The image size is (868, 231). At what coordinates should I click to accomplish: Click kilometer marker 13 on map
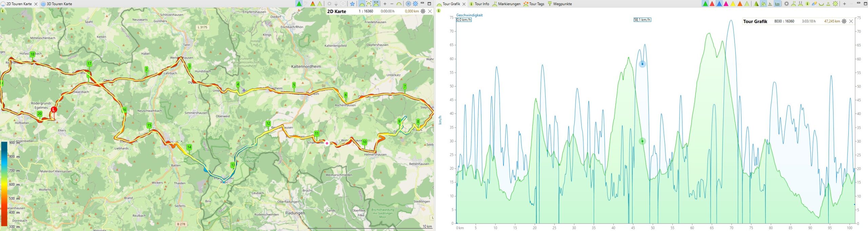pos(233,165)
